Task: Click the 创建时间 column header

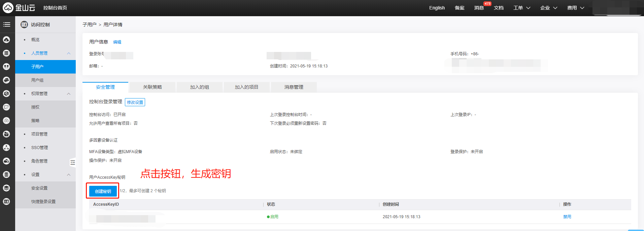Action: click(391, 204)
